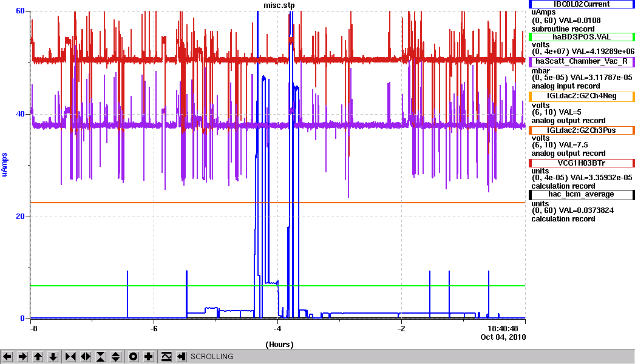
Task: Click the (0, 4e+07) VAL=4.19289e+06 readout
Action: 583,52
